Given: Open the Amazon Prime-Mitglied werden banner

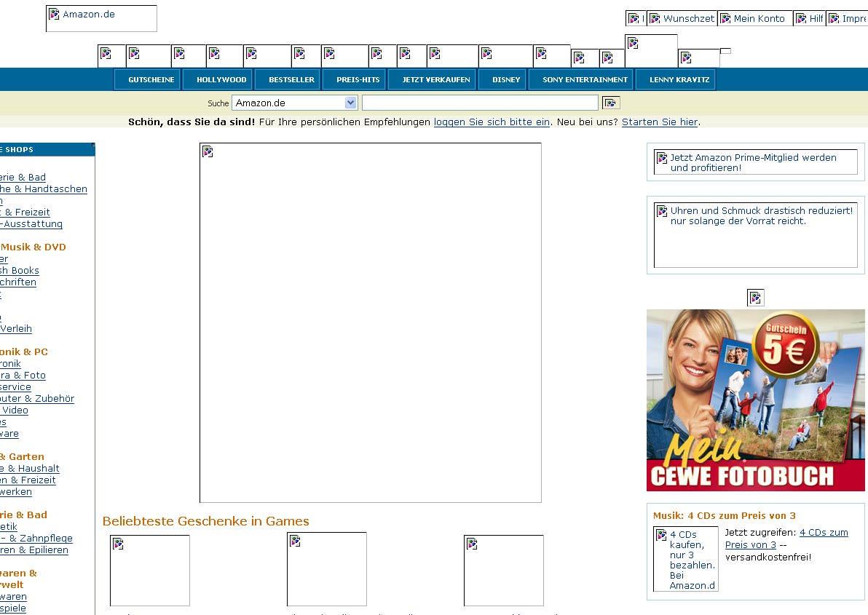Looking at the screenshot, I should point(756,162).
